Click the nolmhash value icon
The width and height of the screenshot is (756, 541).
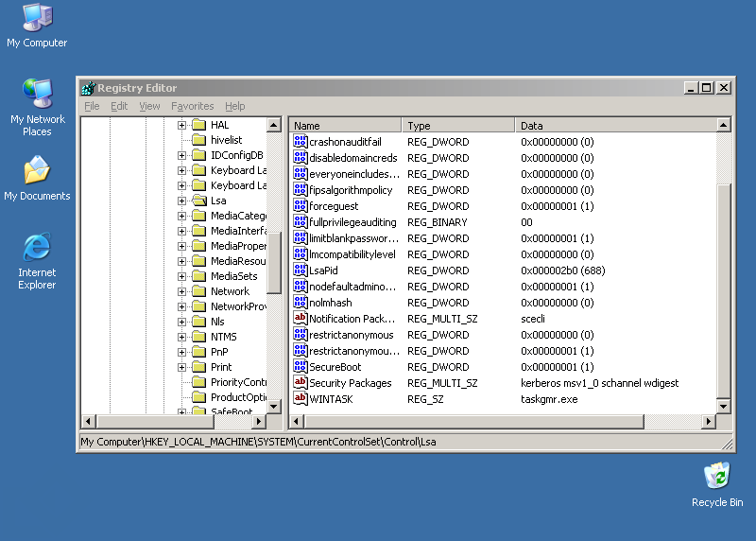coord(300,302)
